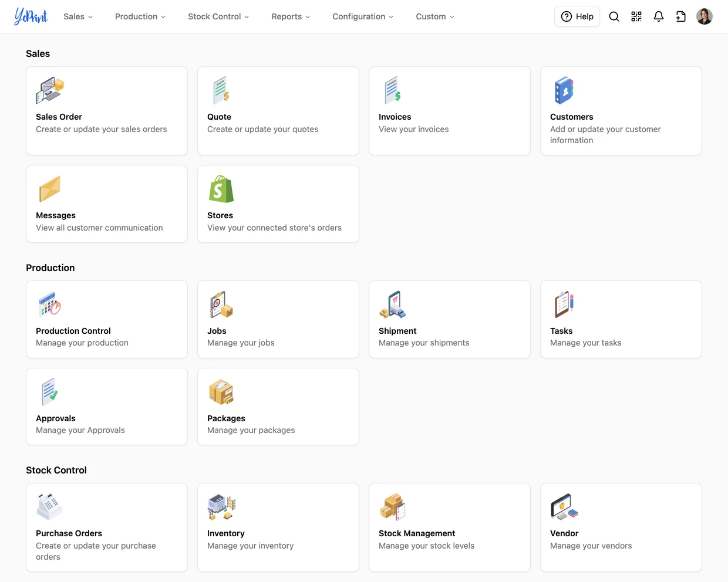Open the Packages title link
This screenshot has width=728, height=582.
pyautogui.click(x=226, y=418)
